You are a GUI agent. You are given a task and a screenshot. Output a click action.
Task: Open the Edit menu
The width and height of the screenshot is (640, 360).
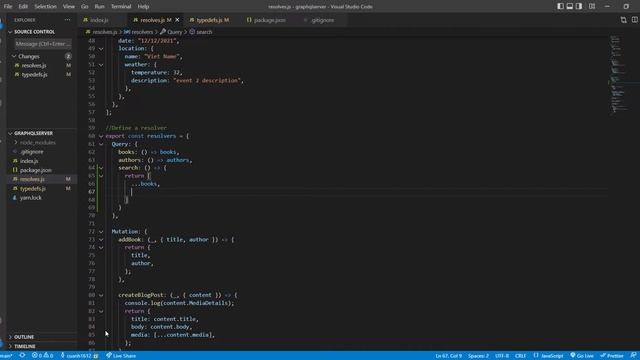(x=23, y=7)
